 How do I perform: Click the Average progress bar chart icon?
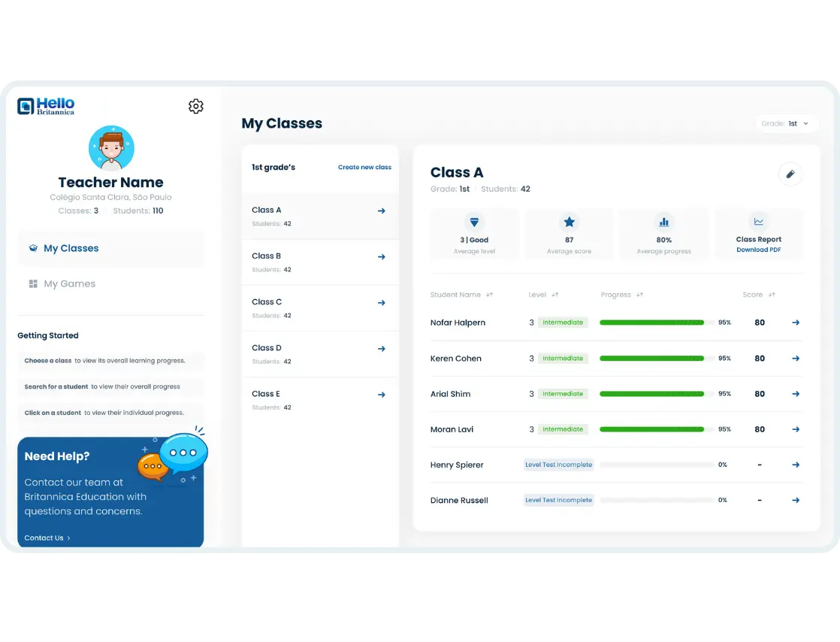(663, 222)
